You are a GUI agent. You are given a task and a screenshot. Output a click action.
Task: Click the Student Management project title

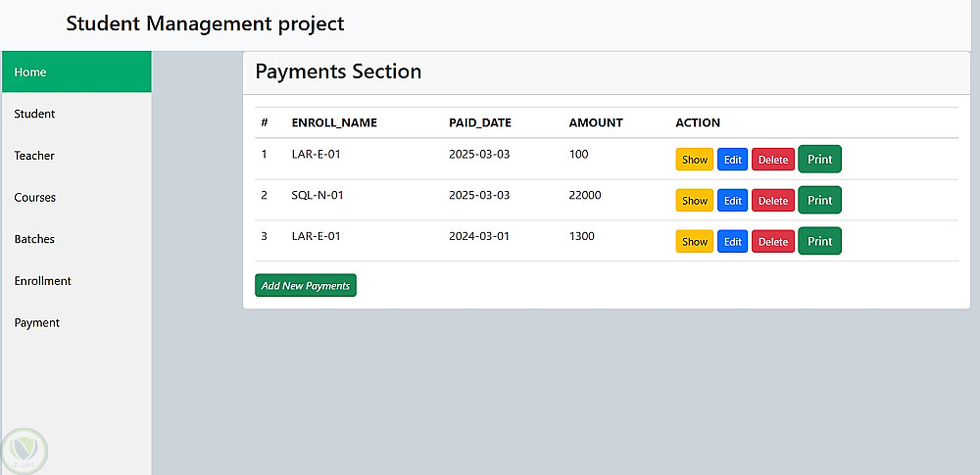(x=206, y=24)
